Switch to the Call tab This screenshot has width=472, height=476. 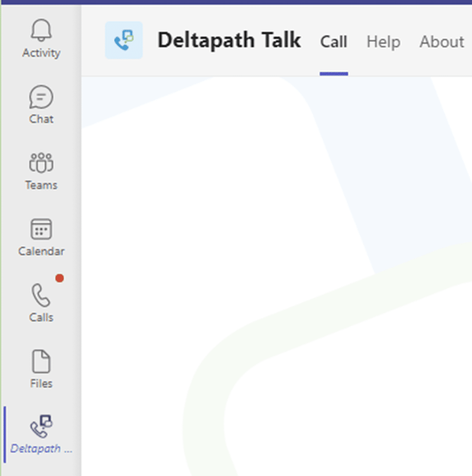click(334, 42)
